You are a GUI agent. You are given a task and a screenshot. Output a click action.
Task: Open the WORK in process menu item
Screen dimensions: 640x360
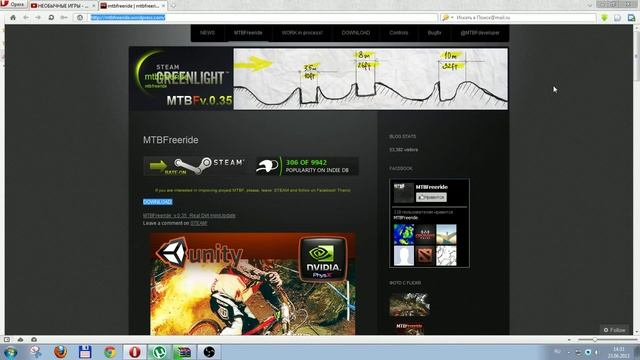[x=302, y=33]
